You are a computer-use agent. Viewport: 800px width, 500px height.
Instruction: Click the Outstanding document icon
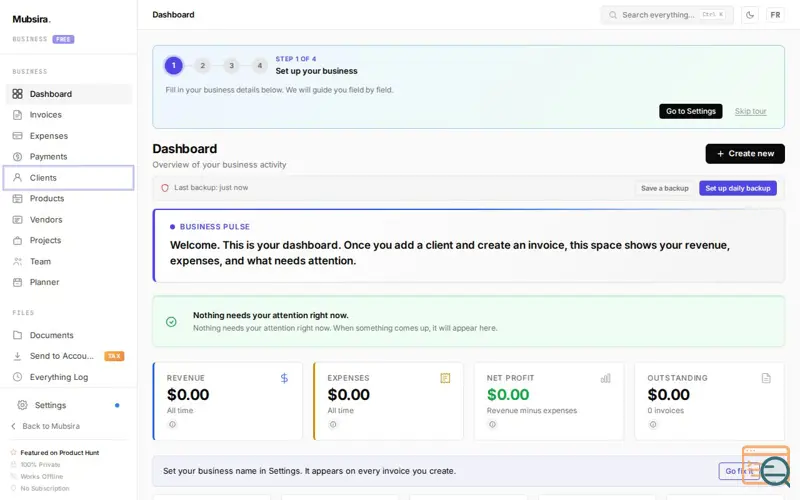click(766, 378)
